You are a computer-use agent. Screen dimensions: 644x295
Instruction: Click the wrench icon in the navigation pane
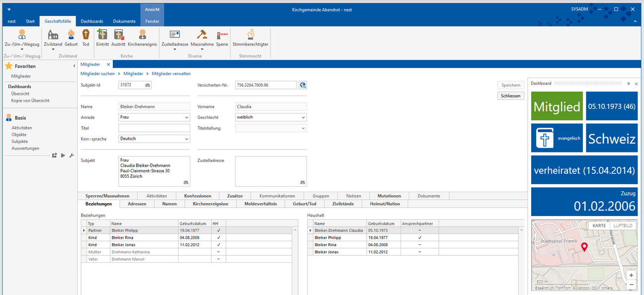click(71, 155)
